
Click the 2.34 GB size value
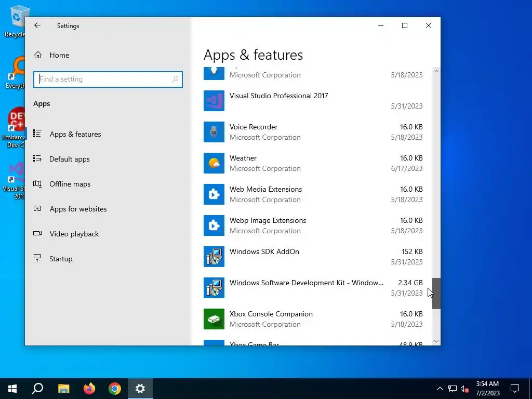410,283
